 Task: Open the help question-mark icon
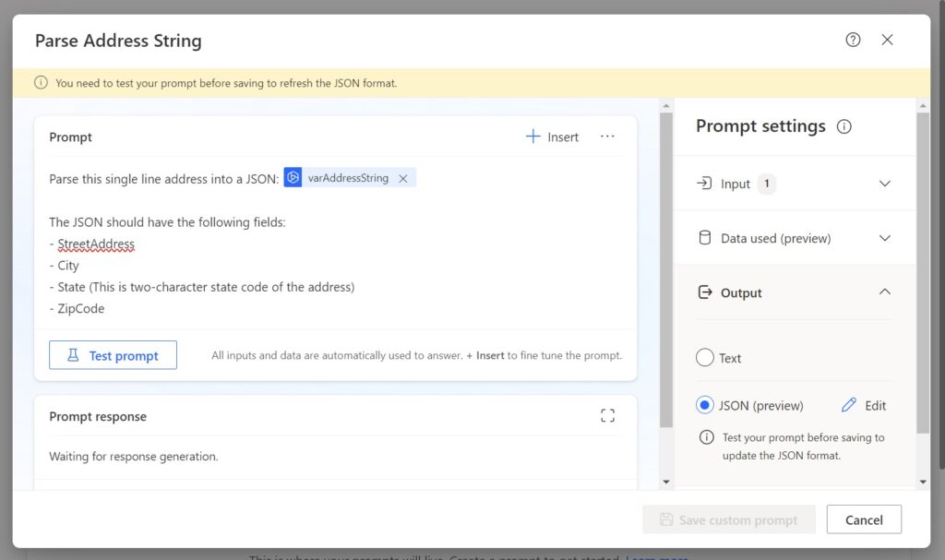tap(853, 40)
